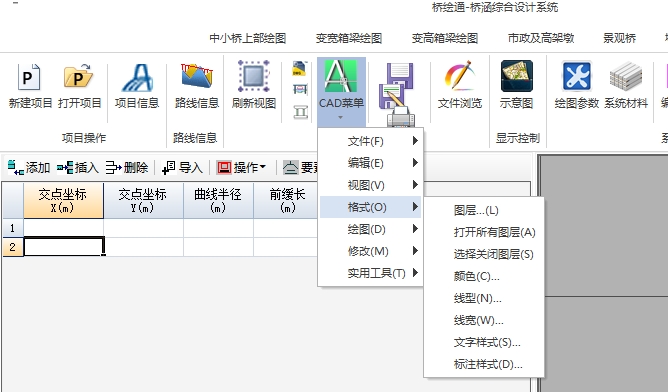Click the small DWG file icon
Image resolution: width=668 pixels, height=392 pixels.
300,69
